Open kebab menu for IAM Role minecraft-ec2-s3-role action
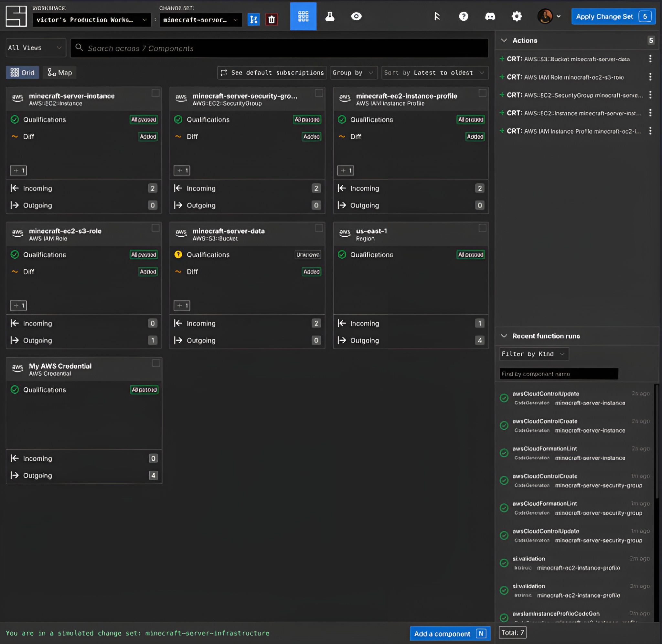Screen dimensions: 662x644 click(x=650, y=77)
